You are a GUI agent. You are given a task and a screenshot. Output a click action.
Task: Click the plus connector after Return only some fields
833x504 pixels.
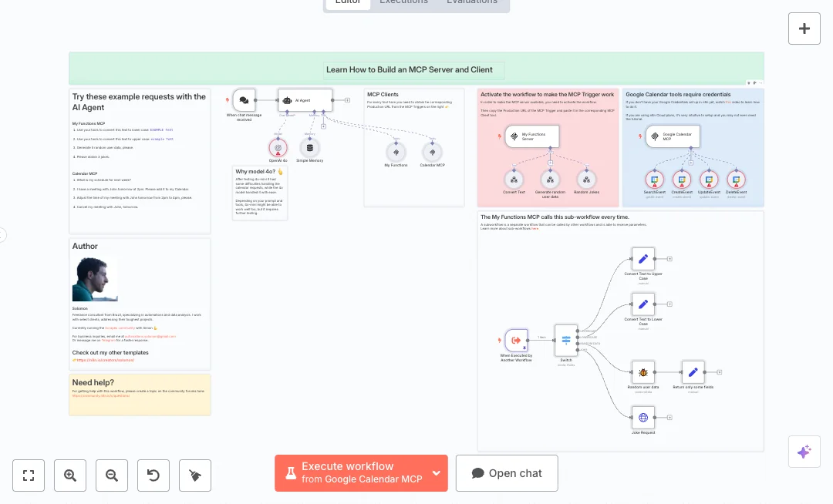tap(720, 372)
